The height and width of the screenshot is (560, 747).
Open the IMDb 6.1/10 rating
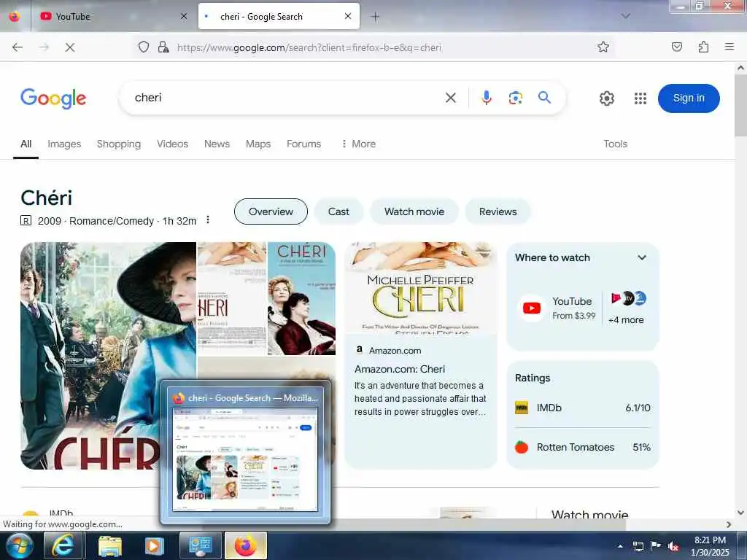pyautogui.click(x=583, y=408)
